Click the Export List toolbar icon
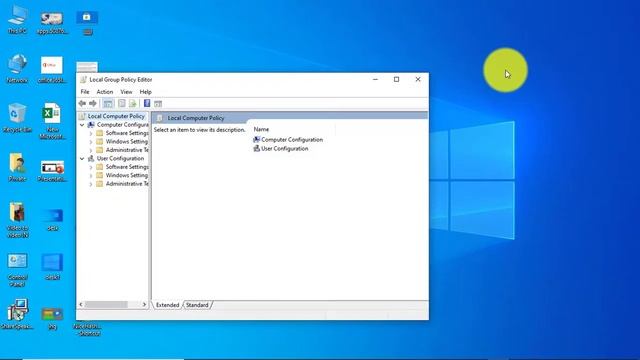The image size is (640, 360). point(133,104)
